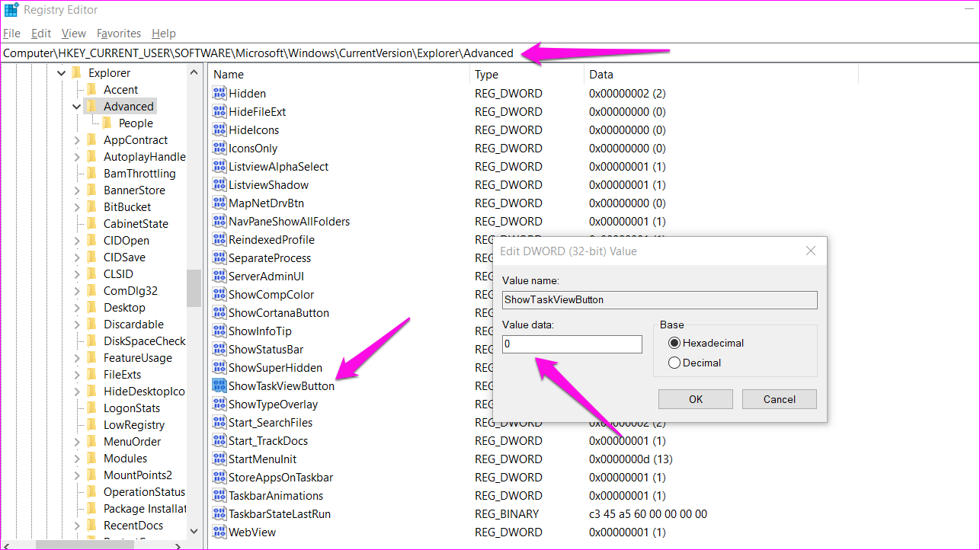The height and width of the screenshot is (550, 980).
Task: Click the DWORD icon beside Hidden value
Action: pyautogui.click(x=219, y=94)
